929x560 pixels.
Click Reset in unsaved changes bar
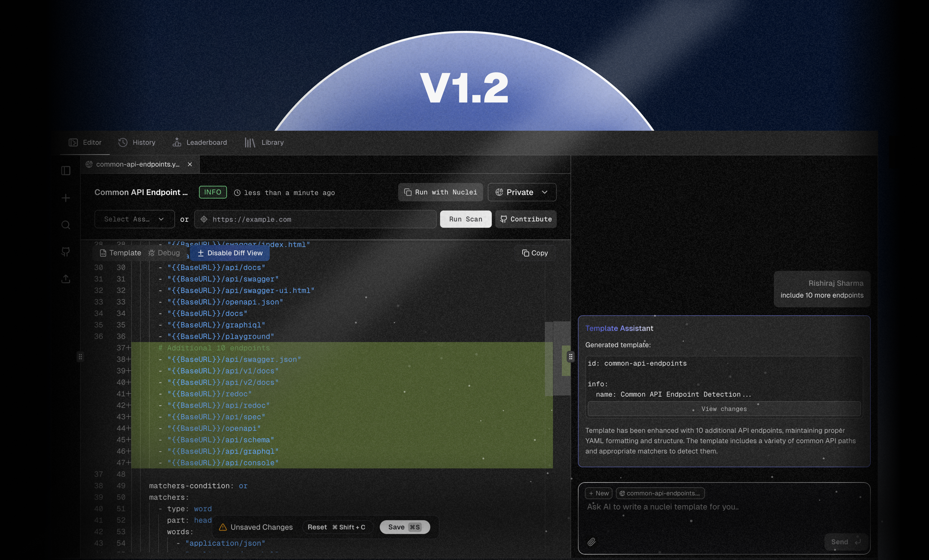point(337,527)
